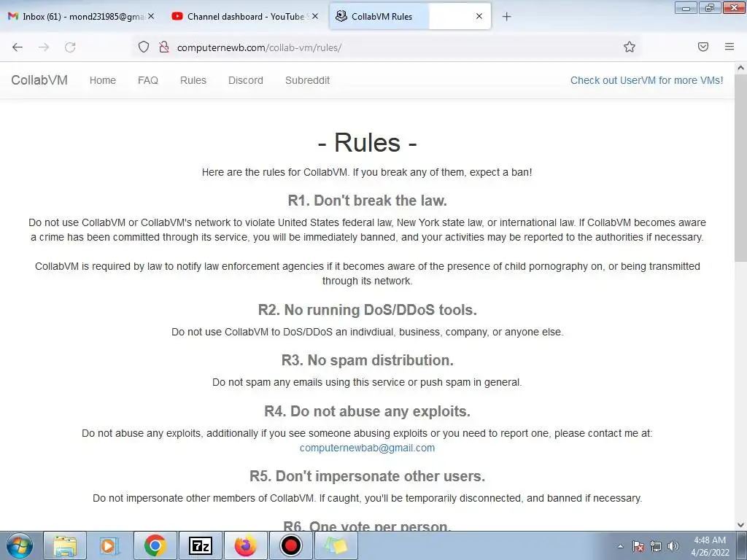
Task: Click the taskbar clock showing 4:48 AM
Action: pyautogui.click(x=710, y=546)
